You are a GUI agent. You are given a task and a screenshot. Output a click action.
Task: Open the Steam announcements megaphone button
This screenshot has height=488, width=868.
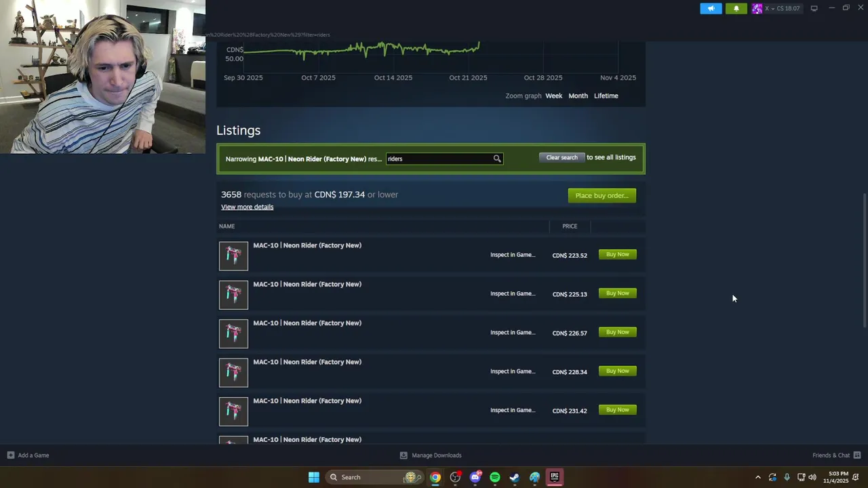pos(711,9)
